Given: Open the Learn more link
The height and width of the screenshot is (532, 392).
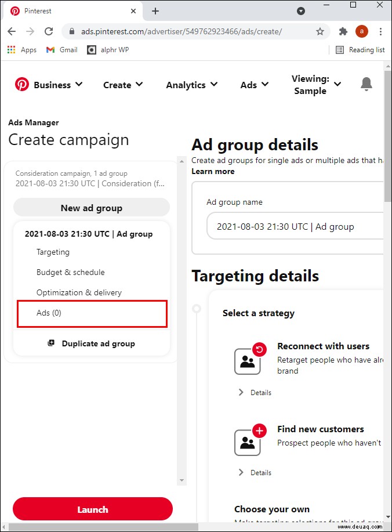Looking at the screenshot, I should click(213, 171).
